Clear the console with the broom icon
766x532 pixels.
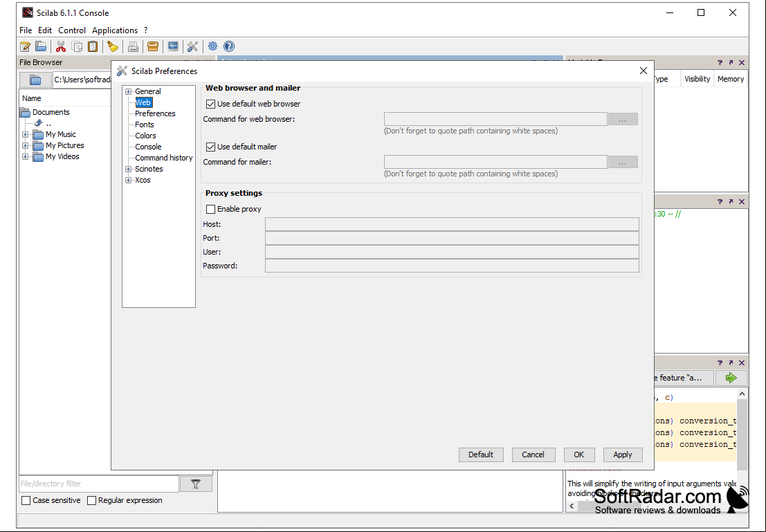pos(113,46)
